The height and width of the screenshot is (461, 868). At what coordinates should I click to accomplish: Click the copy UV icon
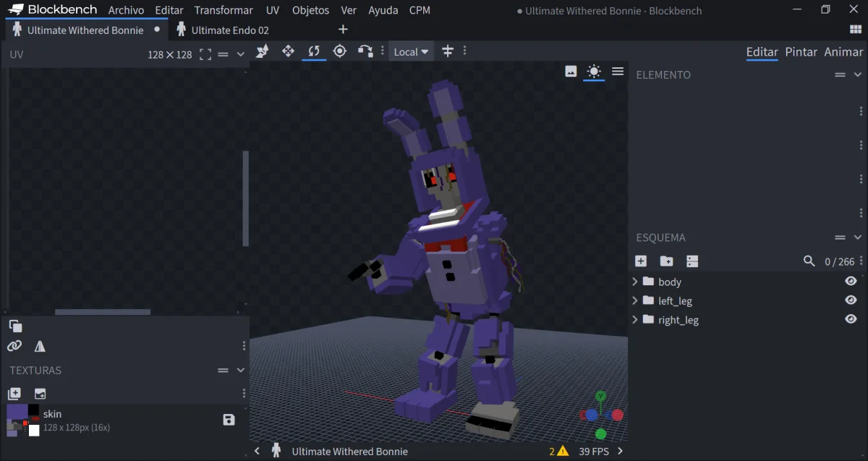[x=15, y=326]
